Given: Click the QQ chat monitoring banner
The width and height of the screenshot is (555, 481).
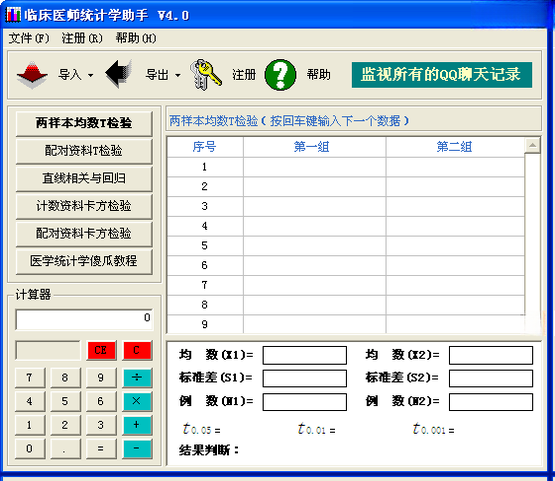Looking at the screenshot, I should [442, 75].
